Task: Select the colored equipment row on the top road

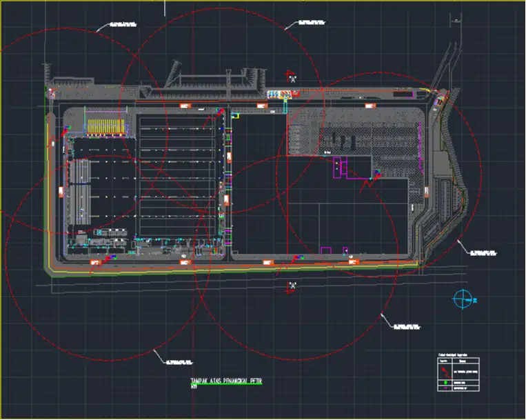Action: pos(279,94)
